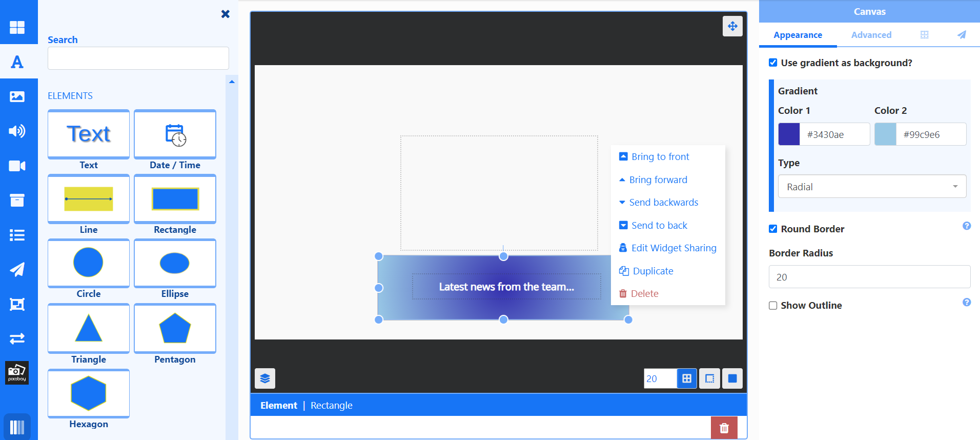The height and width of the screenshot is (440, 980).
Task: Click the move canvas crosshair icon
Action: tap(732, 26)
